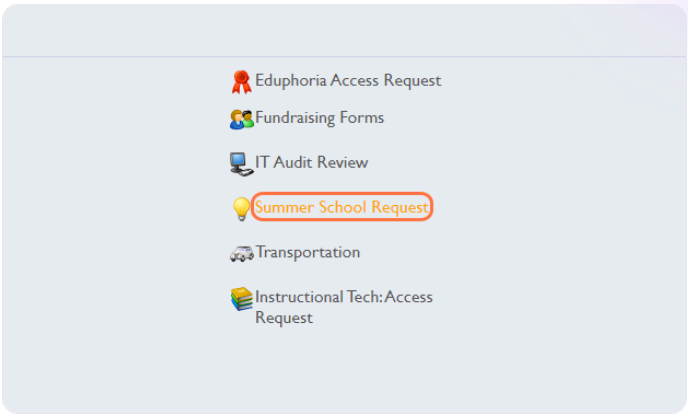Screen dimensions: 688x414
Task: Open the Transportation link
Action: click(x=307, y=252)
